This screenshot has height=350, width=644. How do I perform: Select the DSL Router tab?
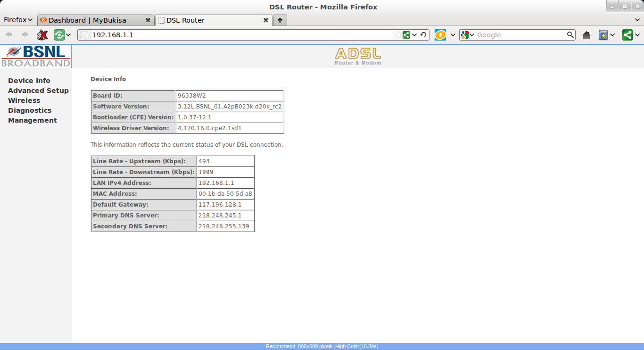(207, 20)
